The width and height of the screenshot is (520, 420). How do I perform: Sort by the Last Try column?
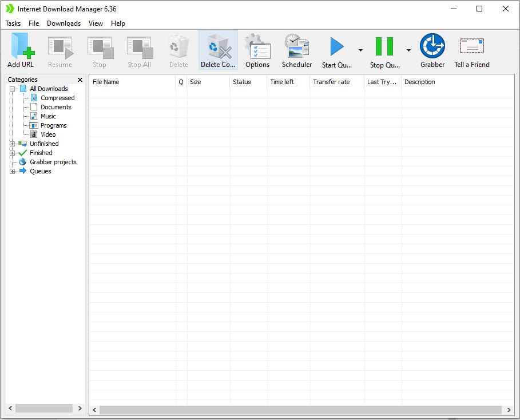(383, 82)
